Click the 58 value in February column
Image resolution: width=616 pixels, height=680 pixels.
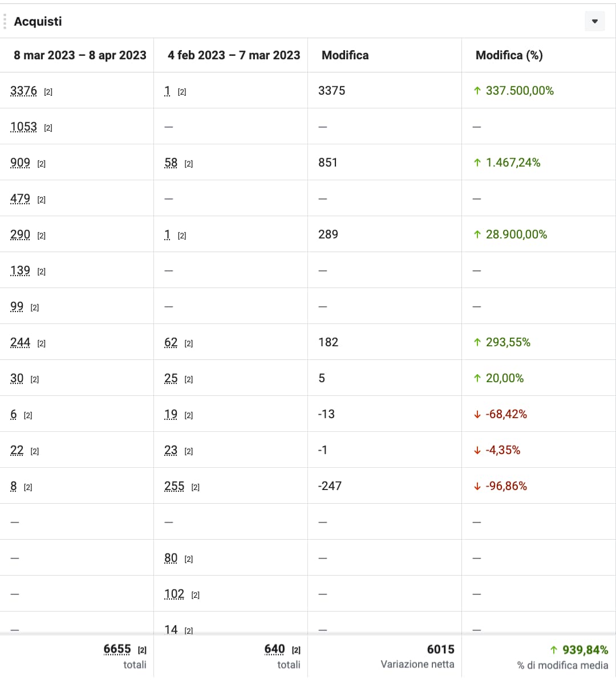point(171,163)
